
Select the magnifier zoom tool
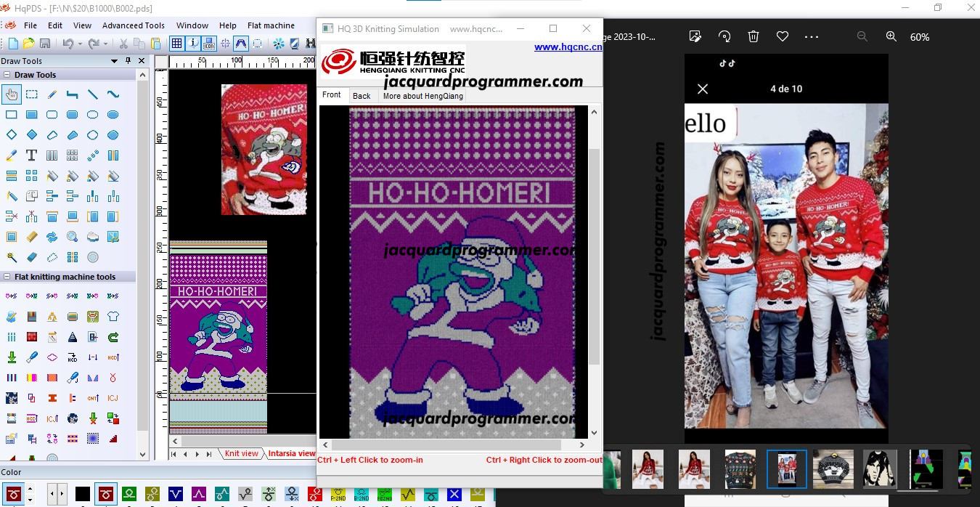pyautogui.click(x=73, y=237)
